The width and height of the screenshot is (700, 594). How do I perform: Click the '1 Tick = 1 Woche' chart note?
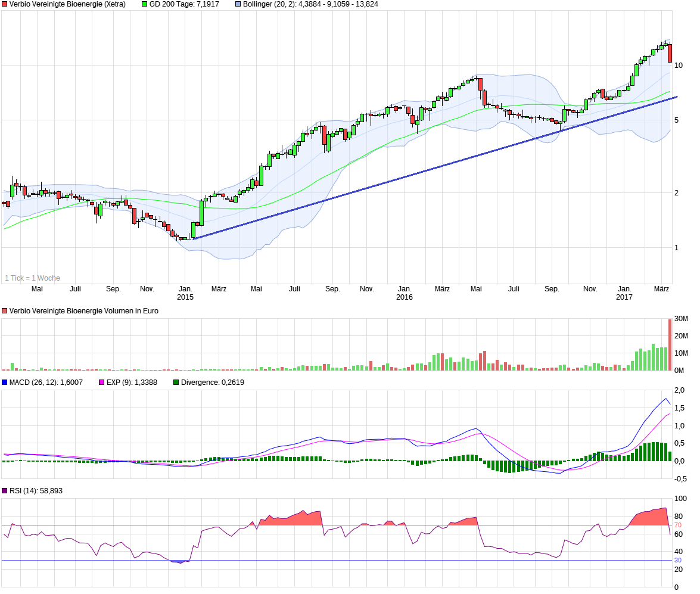click(x=32, y=278)
